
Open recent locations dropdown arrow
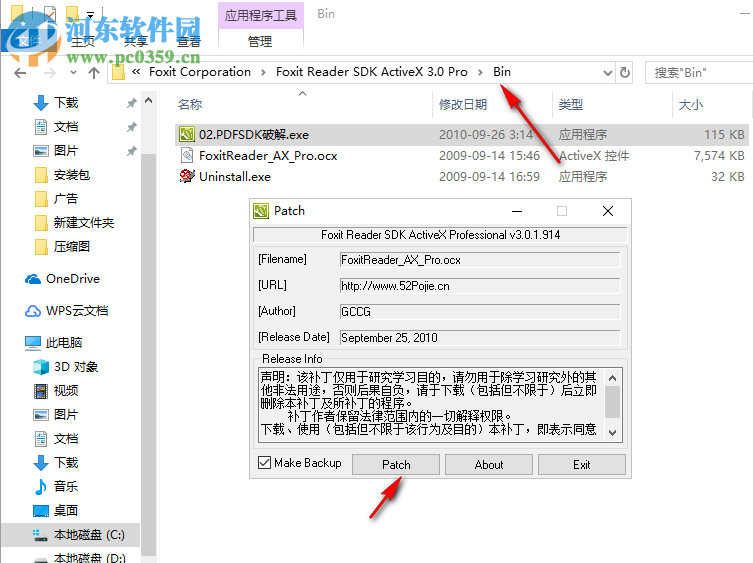pyautogui.click(x=73, y=73)
